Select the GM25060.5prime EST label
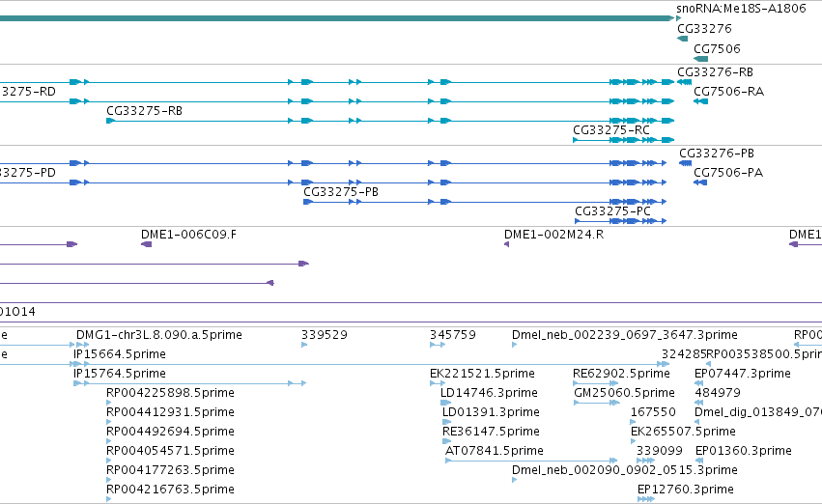The height and width of the screenshot is (504, 822). (624, 394)
